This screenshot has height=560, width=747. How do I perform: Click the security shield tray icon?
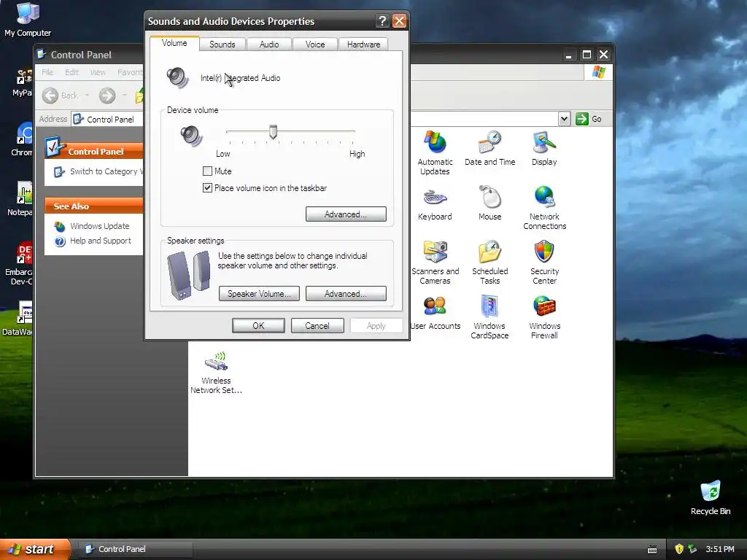[679, 549]
